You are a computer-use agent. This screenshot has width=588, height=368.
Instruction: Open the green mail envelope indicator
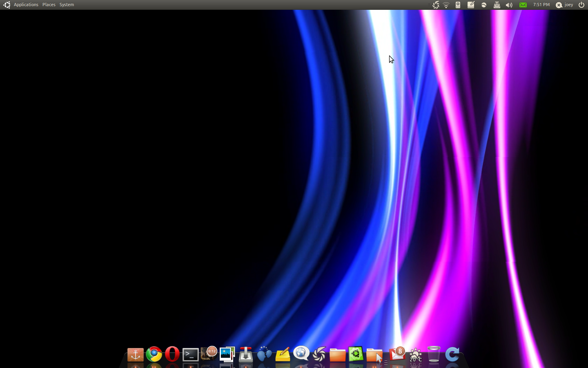pyautogui.click(x=523, y=5)
